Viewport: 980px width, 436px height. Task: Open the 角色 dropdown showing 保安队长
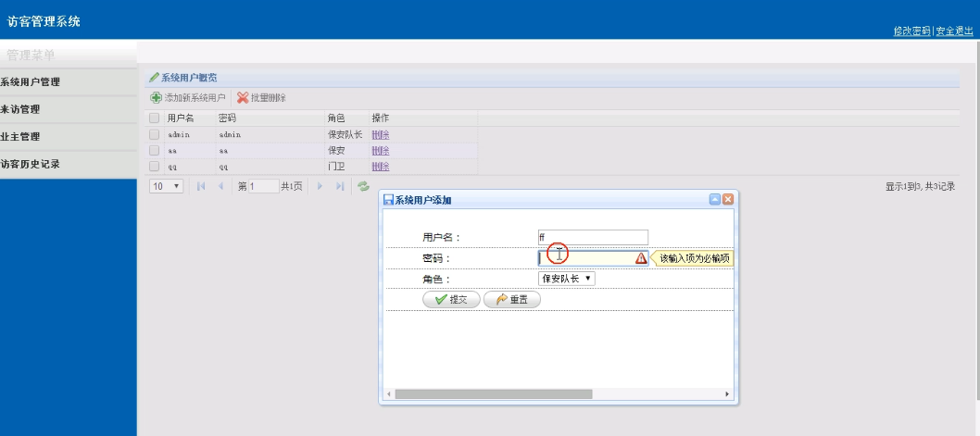[566, 279]
